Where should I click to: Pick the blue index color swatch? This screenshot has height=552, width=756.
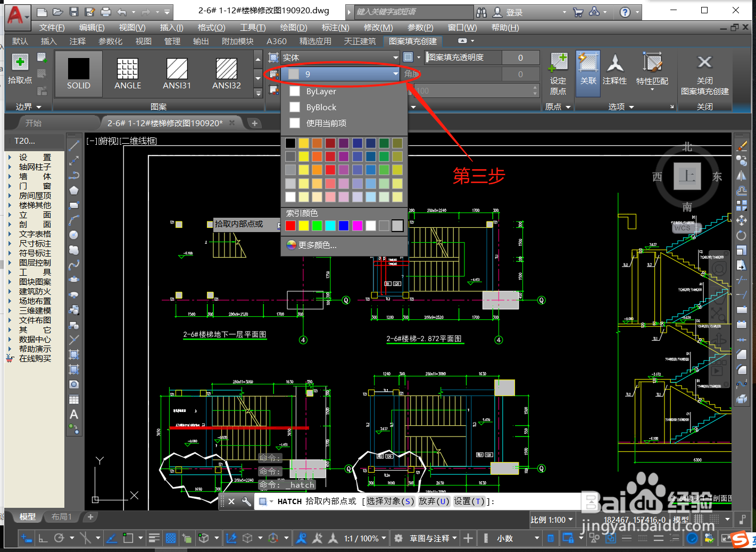point(344,226)
